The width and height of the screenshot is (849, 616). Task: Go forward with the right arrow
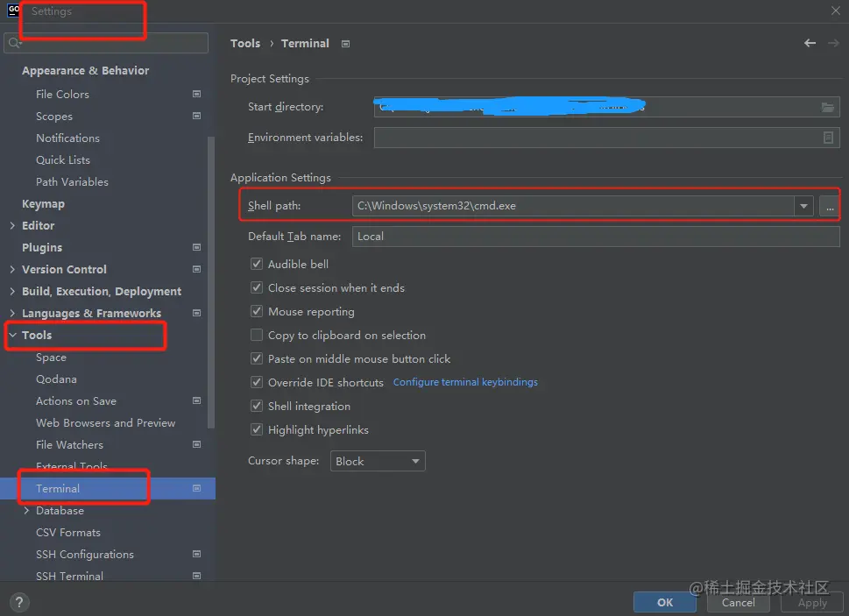pyautogui.click(x=833, y=43)
